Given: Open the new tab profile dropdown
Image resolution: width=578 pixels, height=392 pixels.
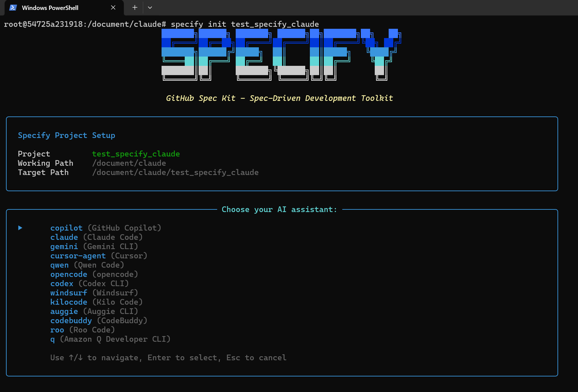Looking at the screenshot, I should tap(150, 8).
